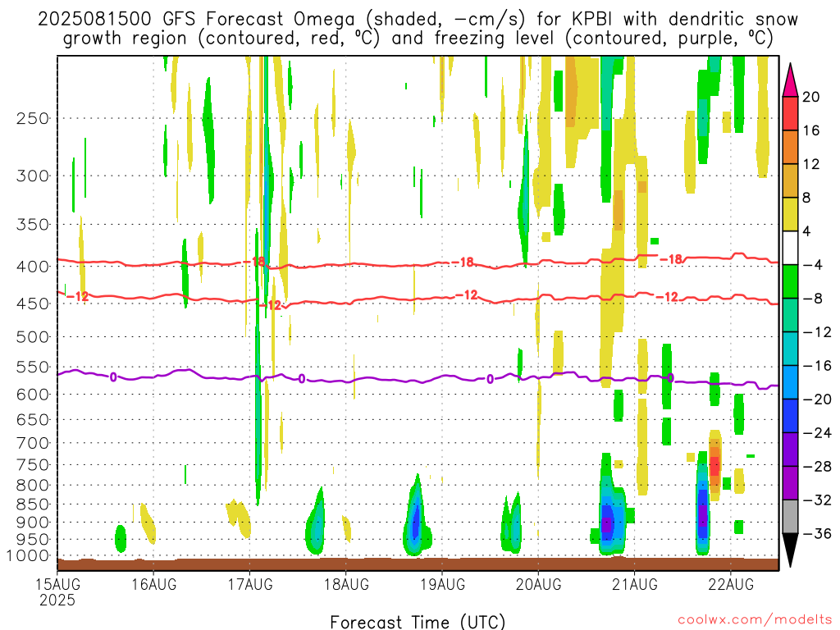Screen dimensions: 840x630
Task: Click the light blue -16 to -20 swatch
Action: 790,382
